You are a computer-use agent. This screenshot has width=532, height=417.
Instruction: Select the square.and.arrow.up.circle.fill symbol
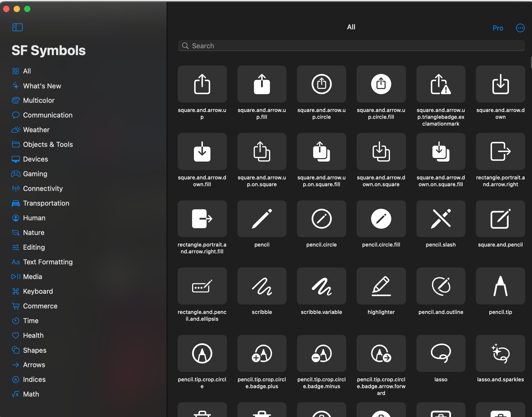tap(381, 84)
